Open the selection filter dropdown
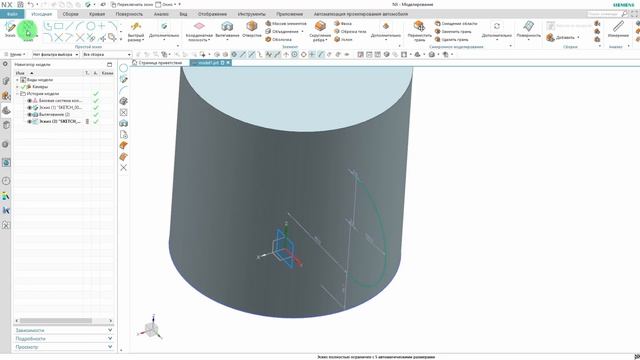Viewport: 640px width, 360px height. pos(56,54)
